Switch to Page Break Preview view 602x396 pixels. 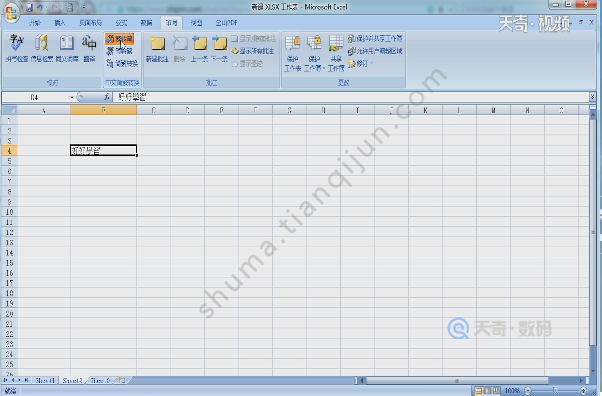pyautogui.click(x=497, y=391)
